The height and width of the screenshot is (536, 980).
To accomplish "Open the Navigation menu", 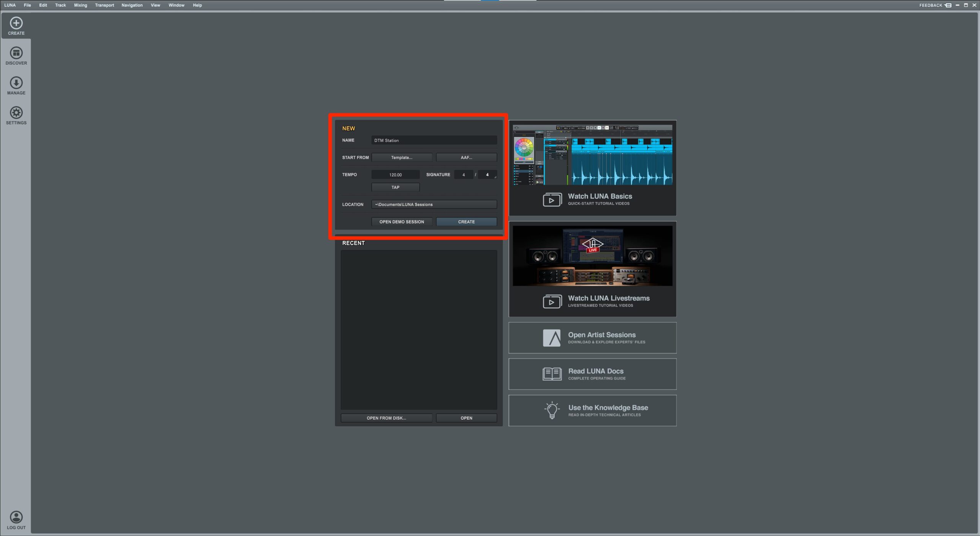I will click(x=132, y=5).
